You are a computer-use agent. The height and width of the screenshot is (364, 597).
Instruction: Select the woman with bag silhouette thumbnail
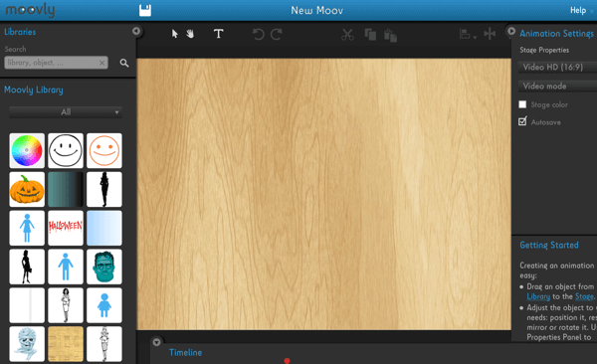pos(27,267)
